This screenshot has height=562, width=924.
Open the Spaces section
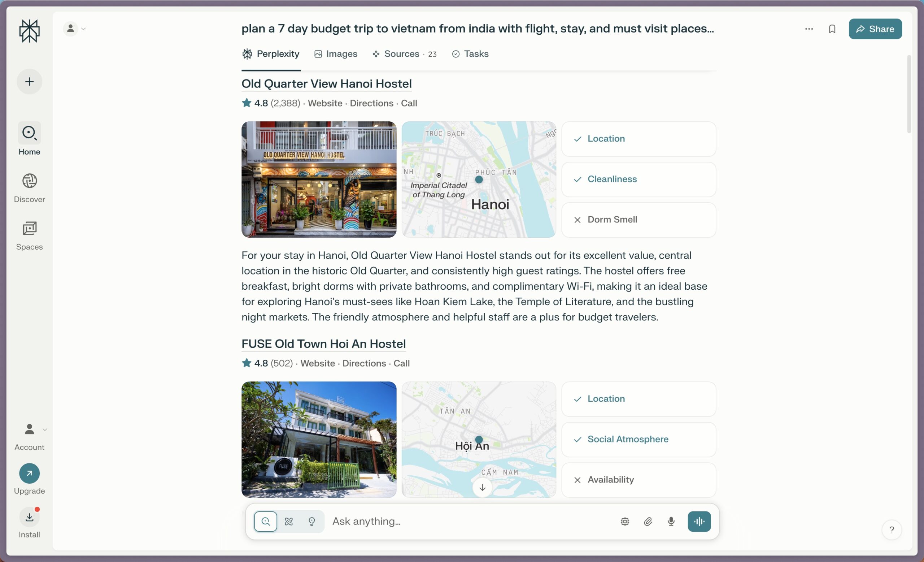(x=29, y=235)
